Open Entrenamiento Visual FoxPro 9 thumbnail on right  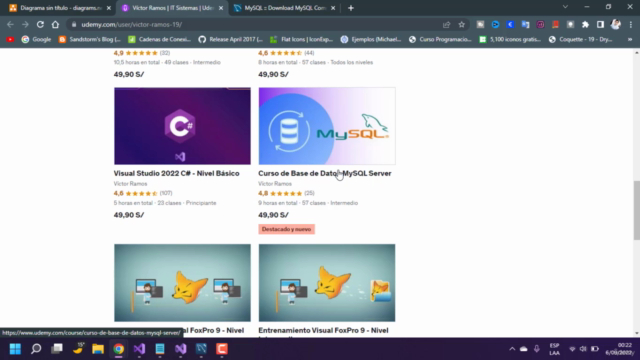coord(327,282)
